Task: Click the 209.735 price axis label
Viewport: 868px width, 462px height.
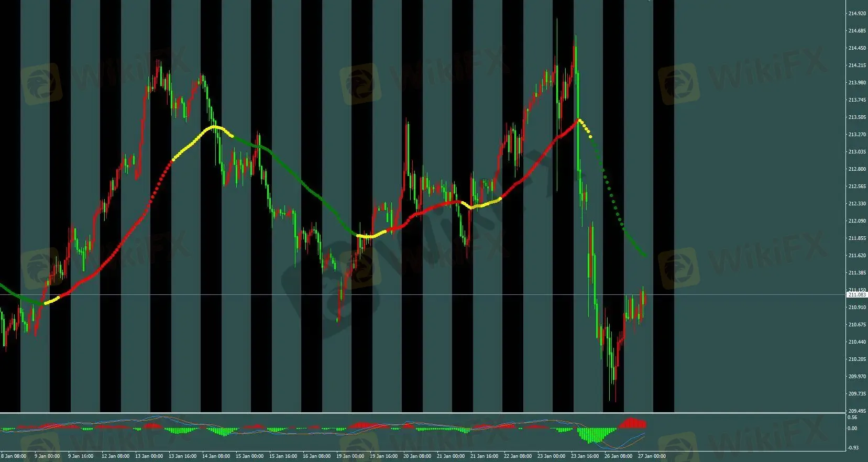Action: pyautogui.click(x=857, y=394)
